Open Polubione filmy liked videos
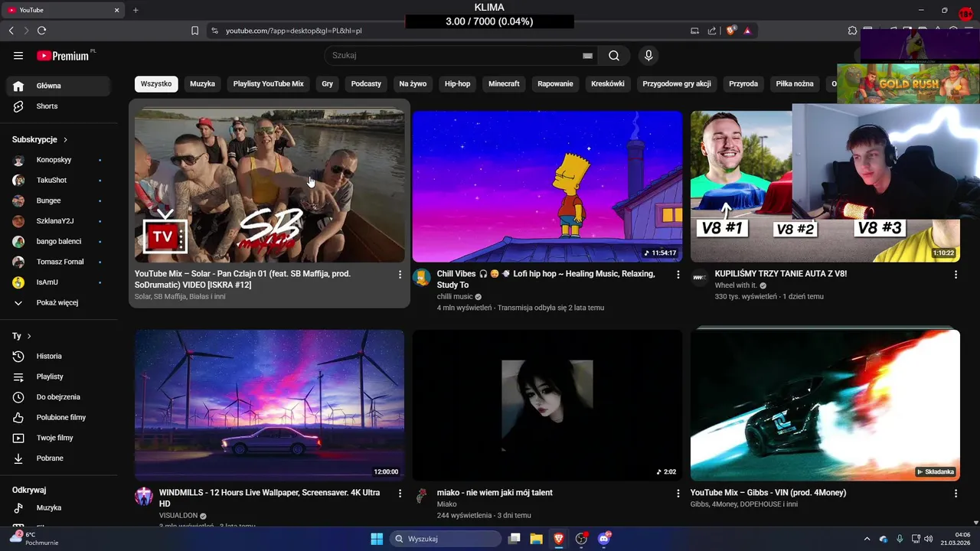 (58, 418)
